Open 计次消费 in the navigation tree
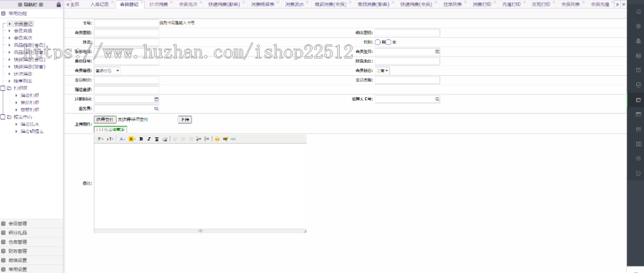This screenshot has width=644, height=273. coord(23,74)
